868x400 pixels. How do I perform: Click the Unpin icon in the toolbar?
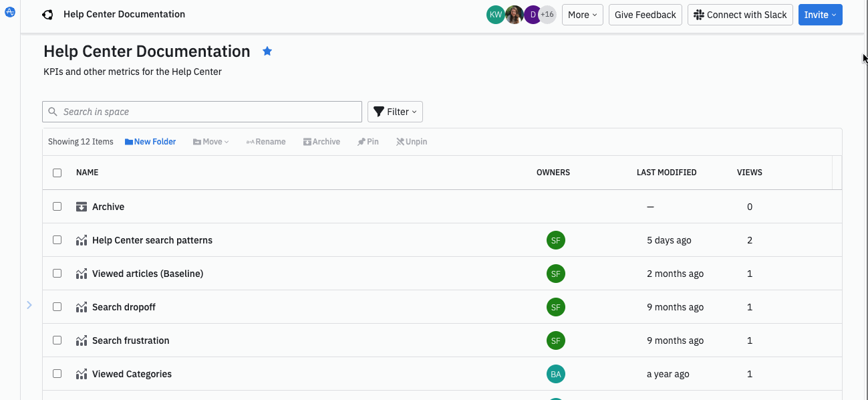click(411, 141)
